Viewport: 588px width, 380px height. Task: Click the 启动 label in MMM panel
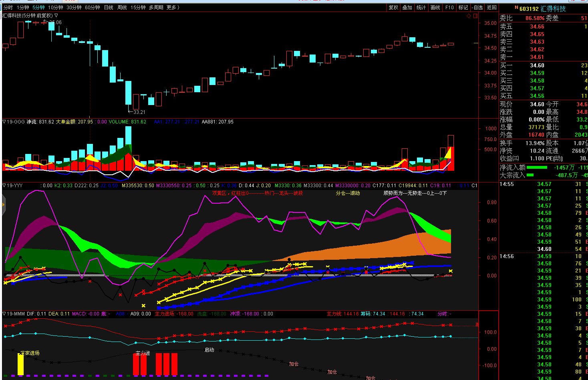209,350
